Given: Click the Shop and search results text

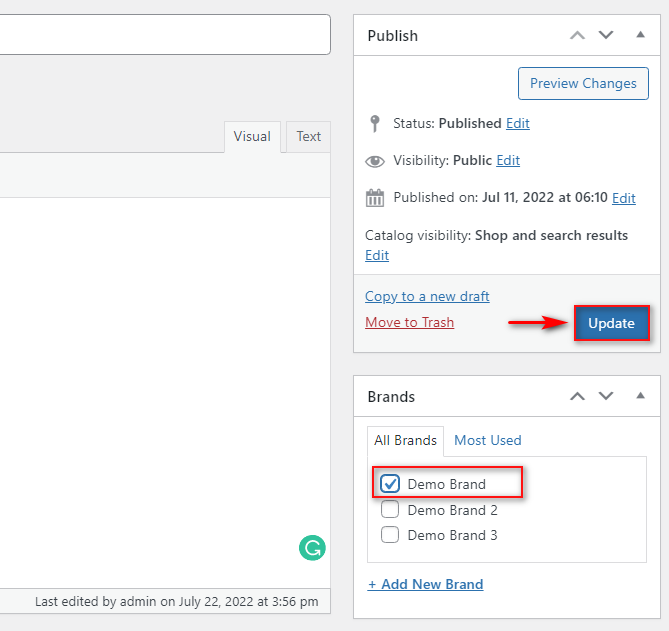Looking at the screenshot, I should point(551,236).
